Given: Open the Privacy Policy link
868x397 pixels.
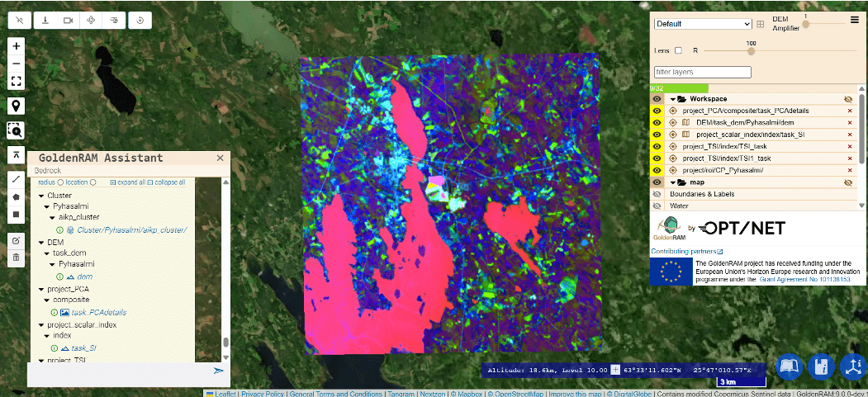Looking at the screenshot, I should (x=263, y=394).
